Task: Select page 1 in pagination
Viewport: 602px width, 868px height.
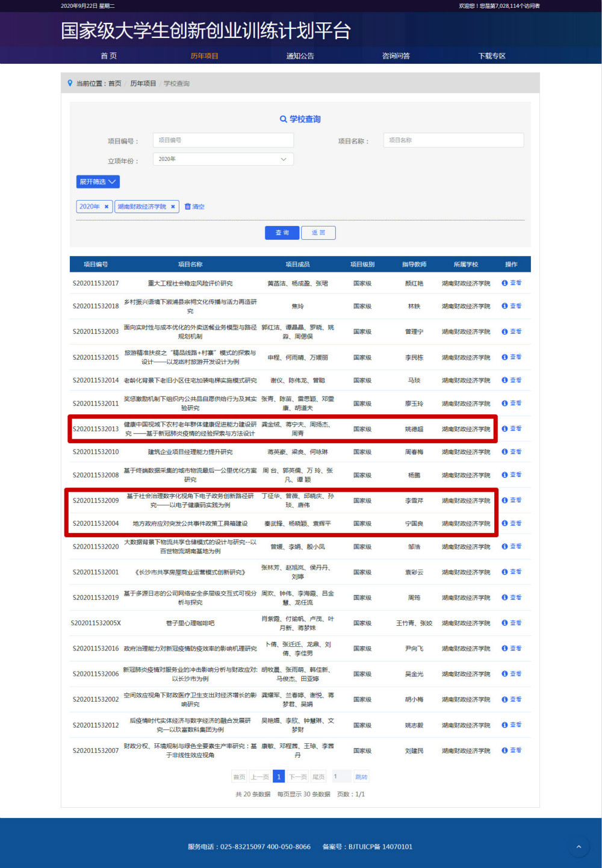Action: point(279,776)
